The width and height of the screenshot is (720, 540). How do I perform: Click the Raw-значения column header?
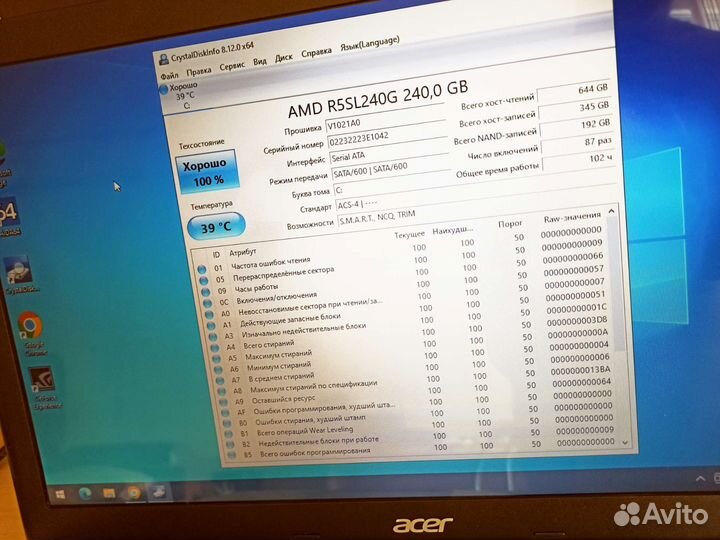[572, 216]
